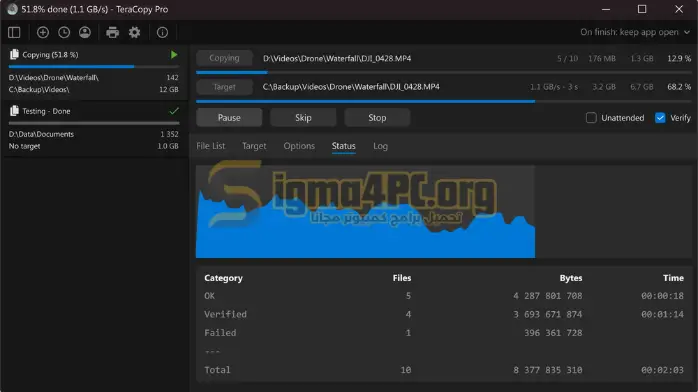Click the Verified category row
Screen dimensions: 698x392
(444, 314)
